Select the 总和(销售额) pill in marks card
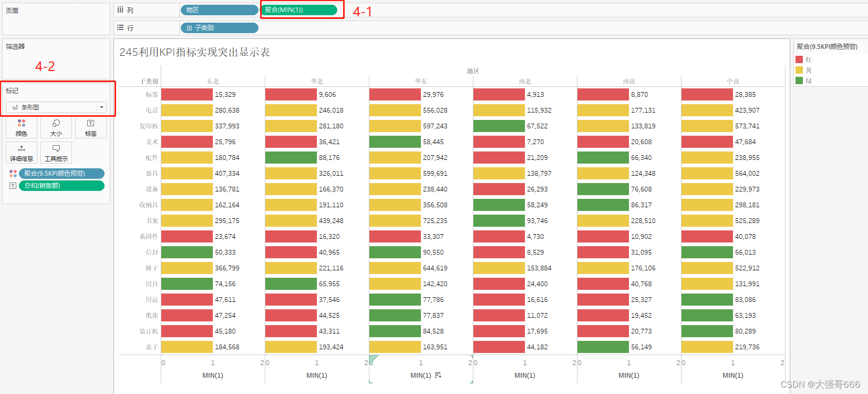Viewport: 868px width, 394px height. (x=61, y=186)
